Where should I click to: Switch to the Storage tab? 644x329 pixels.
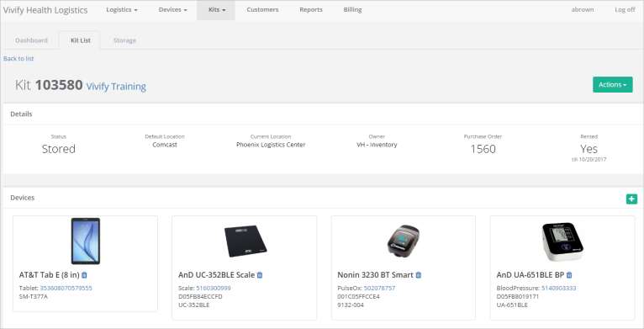click(124, 40)
